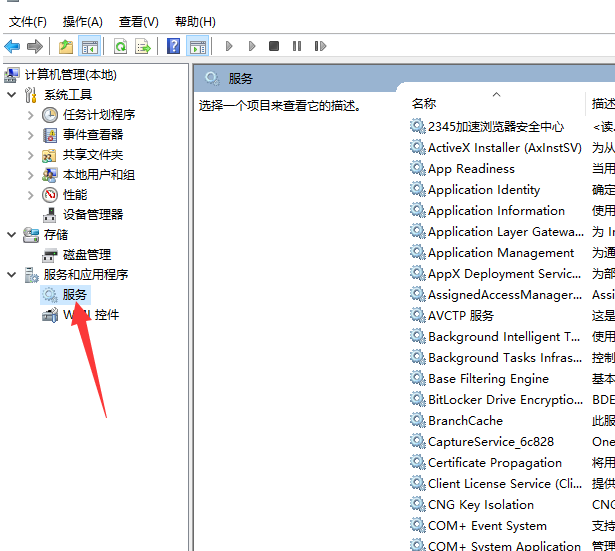Click the Up one level folder icon

(66, 46)
